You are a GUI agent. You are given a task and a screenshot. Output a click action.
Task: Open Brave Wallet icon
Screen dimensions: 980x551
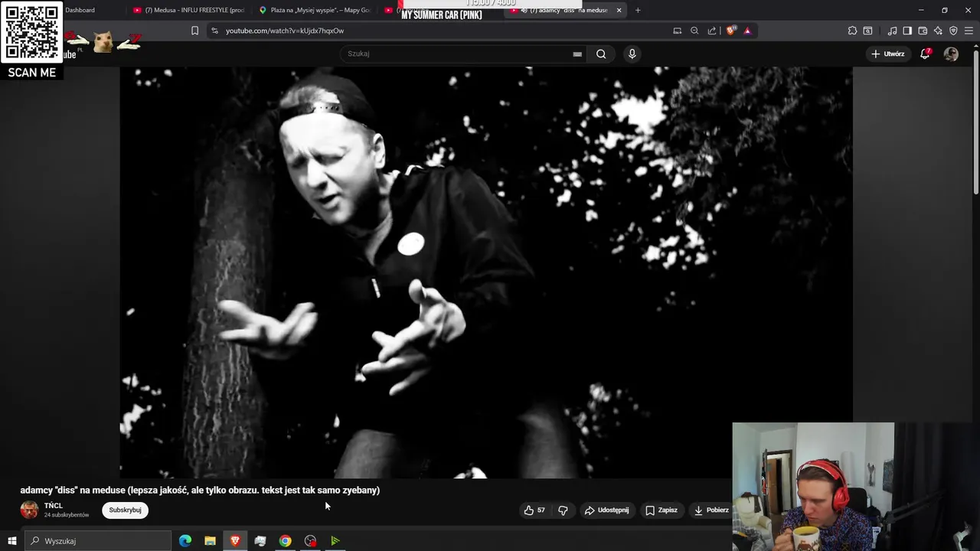pyautogui.click(x=923, y=31)
